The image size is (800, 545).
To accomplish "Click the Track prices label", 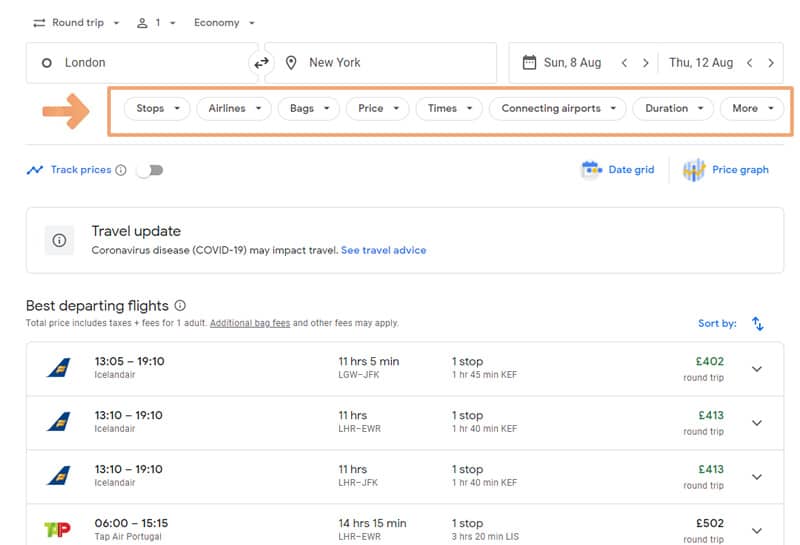I will [81, 170].
